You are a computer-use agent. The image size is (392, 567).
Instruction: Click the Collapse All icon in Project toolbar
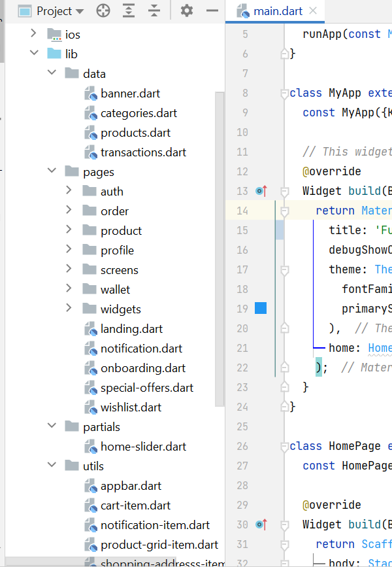point(154,11)
